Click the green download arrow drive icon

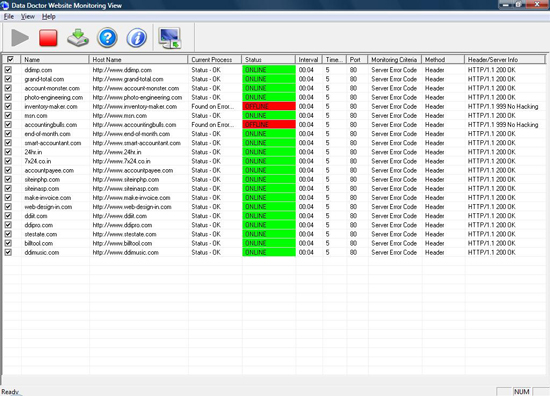tap(78, 38)
